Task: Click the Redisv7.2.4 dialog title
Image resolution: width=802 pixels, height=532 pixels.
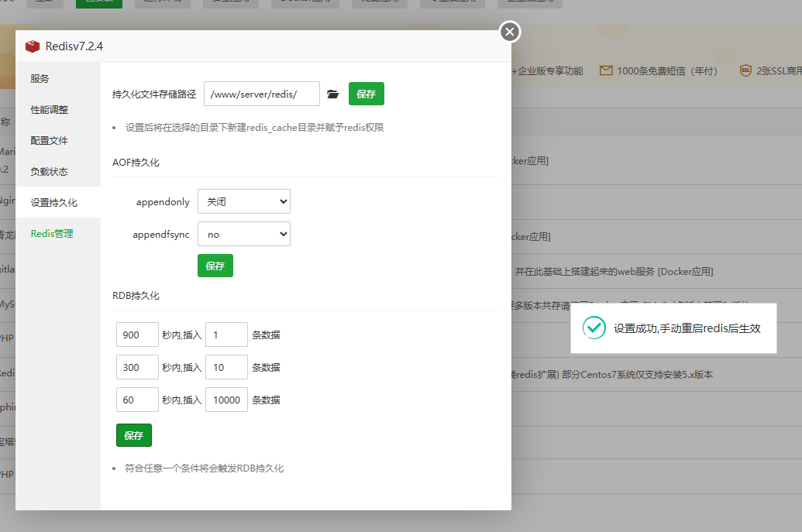Action: click(x=74, y=46)
